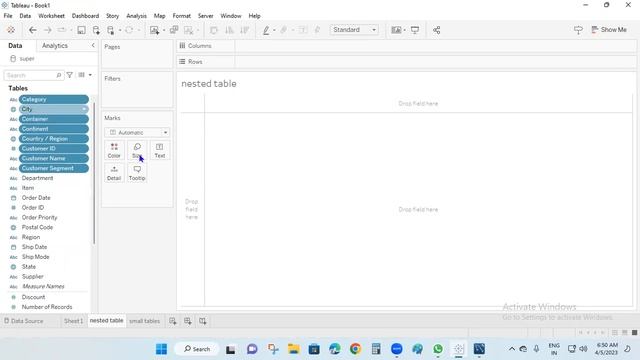Click the swap rows and columns icon
640x360 pixels.
click(213, 30)
